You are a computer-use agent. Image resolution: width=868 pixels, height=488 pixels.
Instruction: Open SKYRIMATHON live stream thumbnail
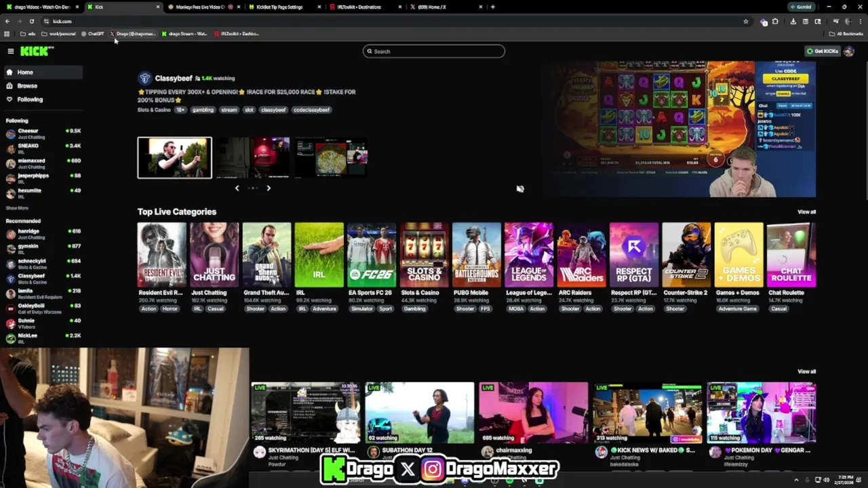click(x=305, y=413)
